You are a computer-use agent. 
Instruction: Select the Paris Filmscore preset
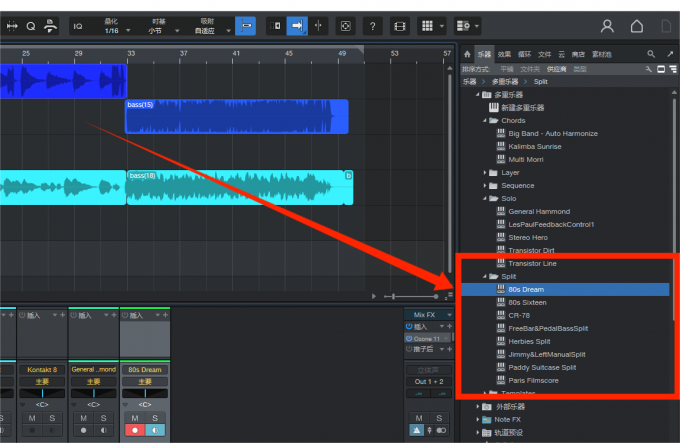(x=533, y=380)
